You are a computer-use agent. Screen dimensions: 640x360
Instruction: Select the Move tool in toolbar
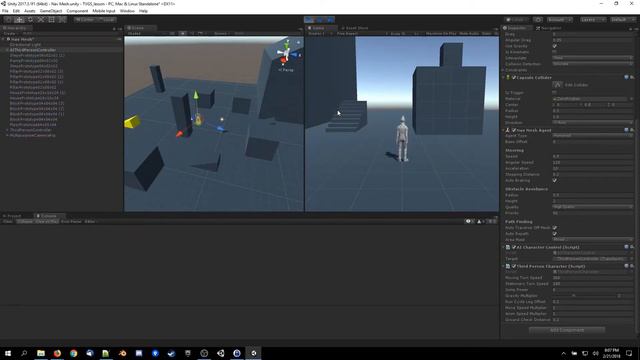[x=19, y=20]
